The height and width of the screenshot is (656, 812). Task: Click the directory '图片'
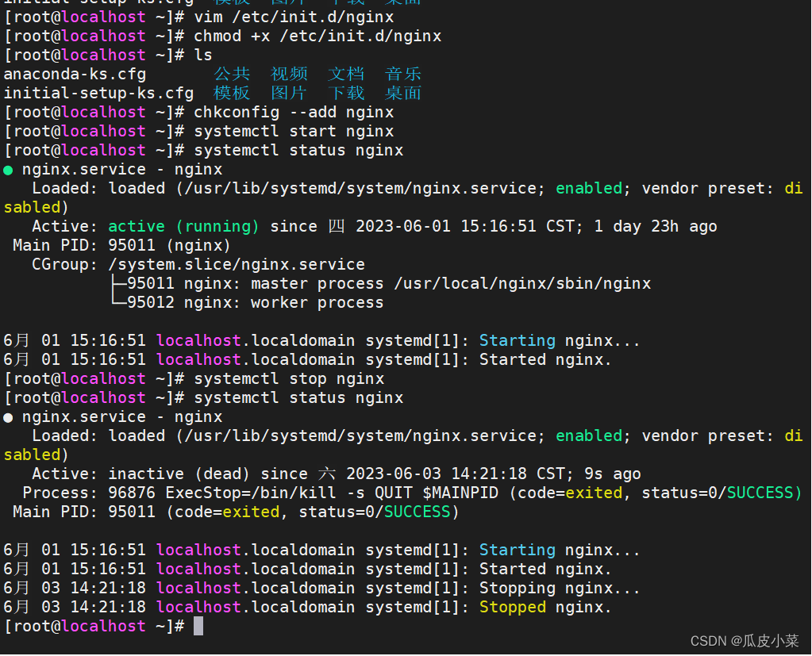coord(289,93)
